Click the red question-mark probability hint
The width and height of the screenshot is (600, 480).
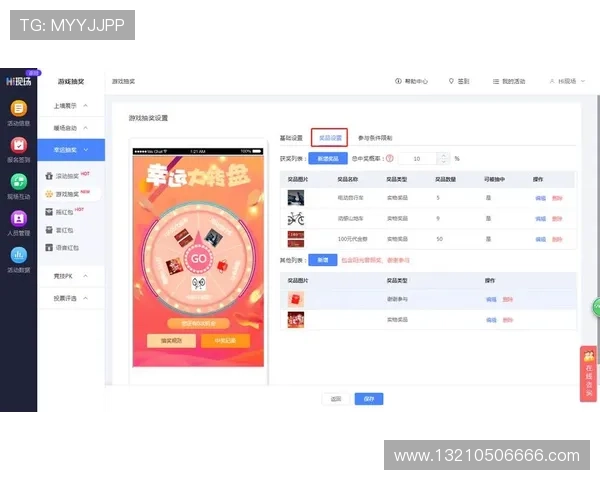click(x=390, y=158)
